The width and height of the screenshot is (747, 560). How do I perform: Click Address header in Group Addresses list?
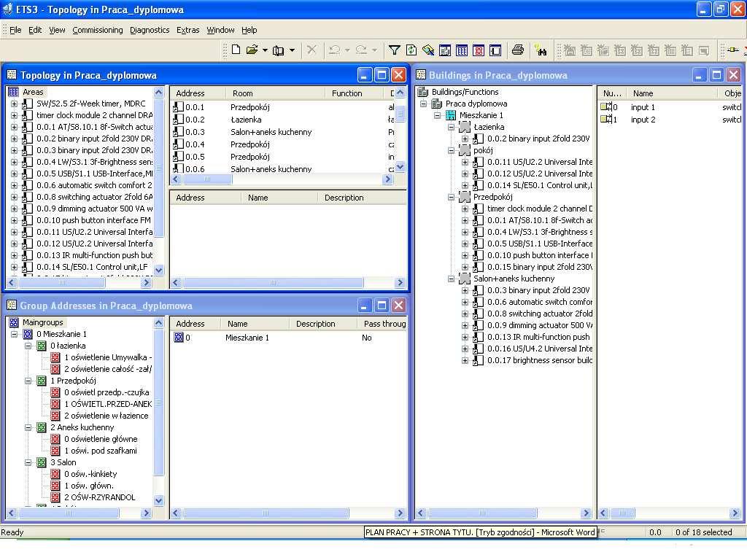(x=196, y=324)
